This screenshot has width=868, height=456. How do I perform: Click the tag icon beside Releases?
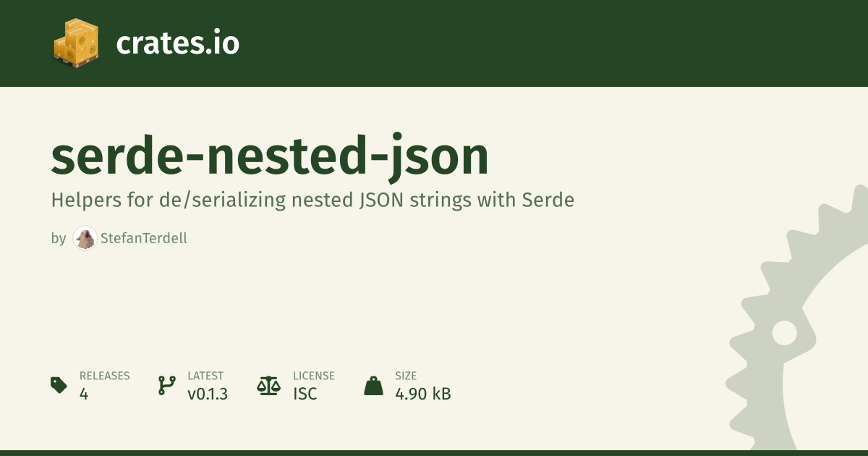click(59, 385)
